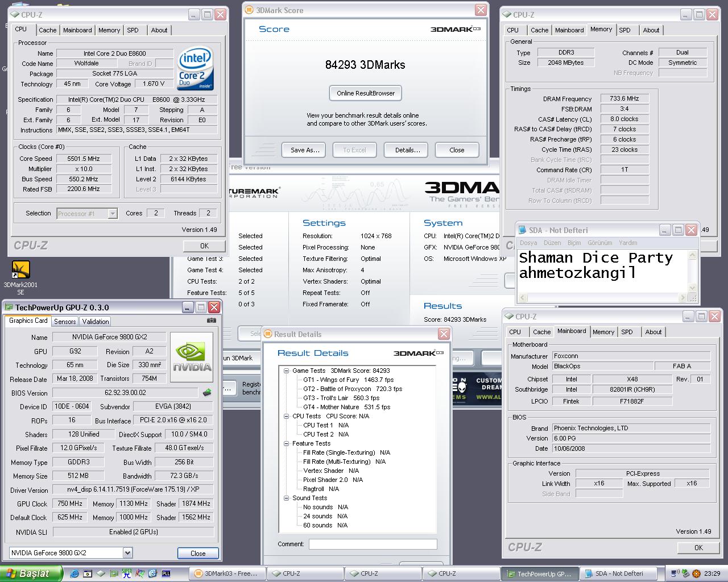
Task: Select the Pixel Shader 2.0 tree row
Action: pos(333,480)
